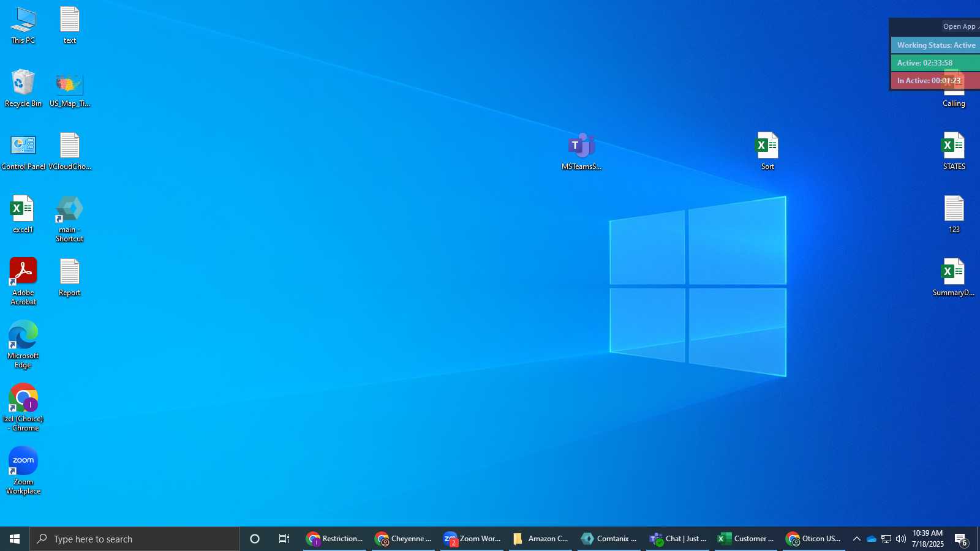The width and height of the screenshot is (980, 551).
Task: Select the STATES Excel file icon
Action: (x=954, y=152)
